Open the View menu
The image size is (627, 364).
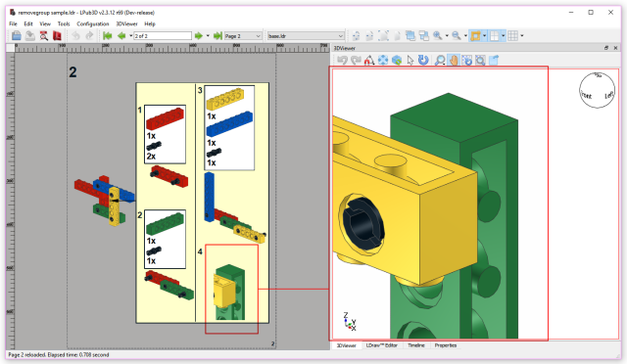(x=45, y=24)
